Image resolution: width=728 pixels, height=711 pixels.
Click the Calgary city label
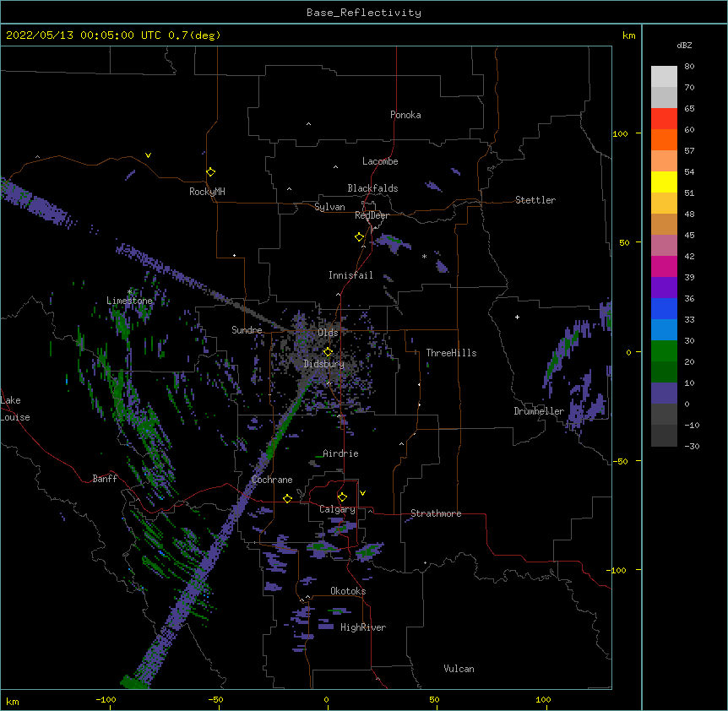pos(337,509)
